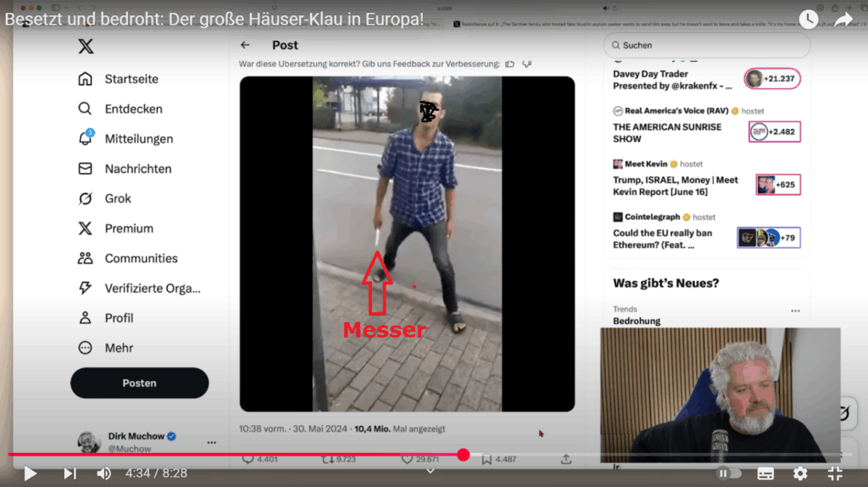Open Davey Day Trader space

click(x=672, y=80)
